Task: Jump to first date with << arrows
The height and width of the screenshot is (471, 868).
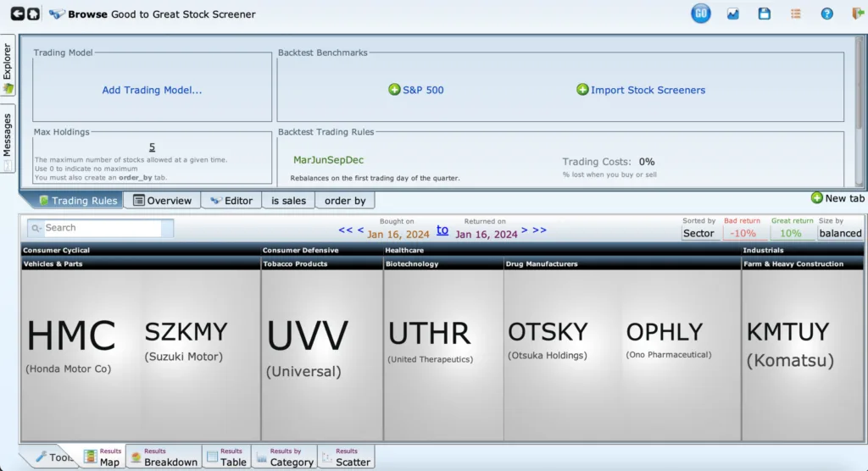Action: point(346,230)
